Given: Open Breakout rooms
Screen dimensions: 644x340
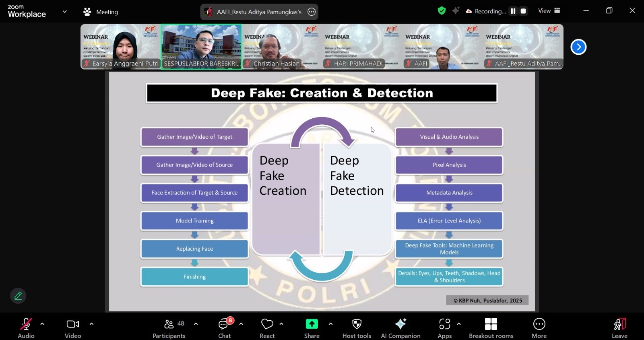Looking at the screenshot, I should pyautogui.click(x=491, y=328).
